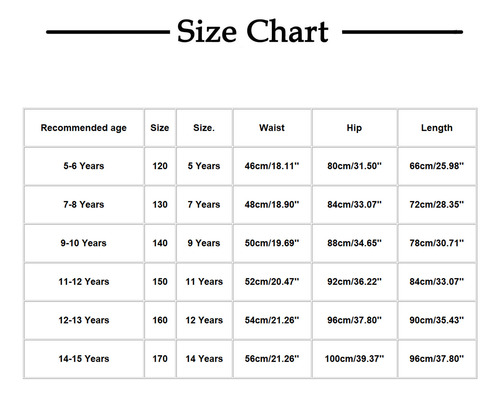The height and width of the screenshot is (397, 500).
Task: Select the 14-15 Years age cell
Action: click(84, 359)
